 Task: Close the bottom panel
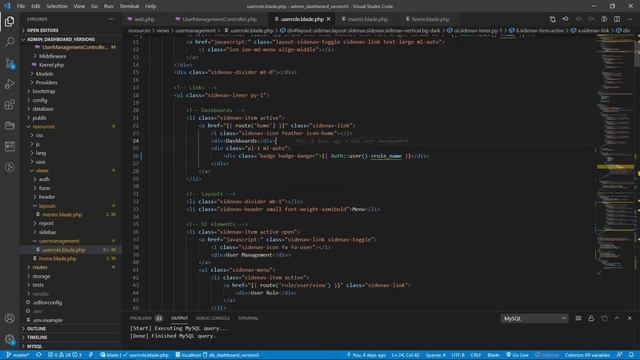[630, 318]
